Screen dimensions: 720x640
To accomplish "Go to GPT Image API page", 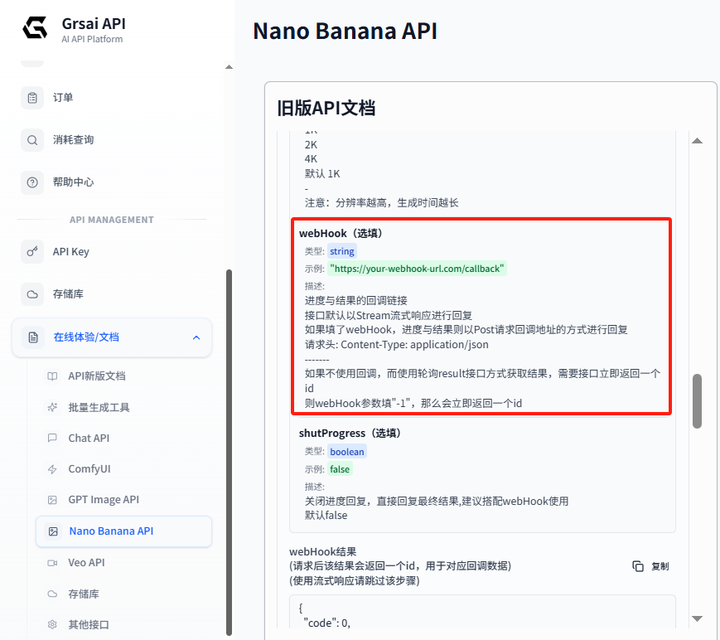I will [104, 500].
